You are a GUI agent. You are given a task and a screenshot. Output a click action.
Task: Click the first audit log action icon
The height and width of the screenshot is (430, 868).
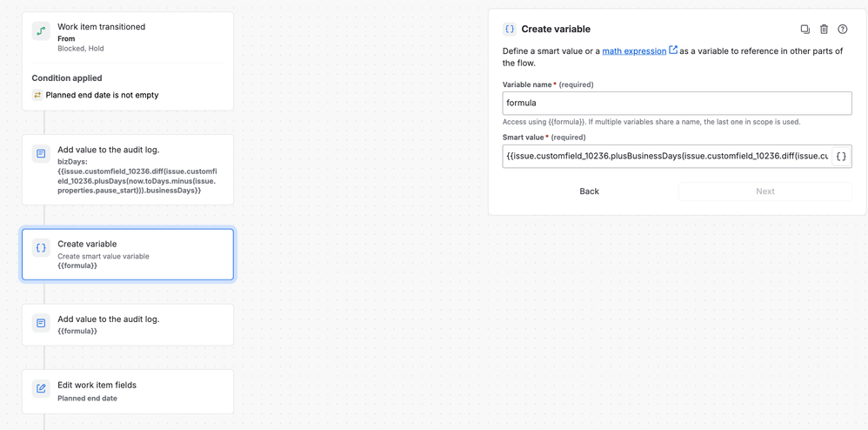[x=41, y=153]
